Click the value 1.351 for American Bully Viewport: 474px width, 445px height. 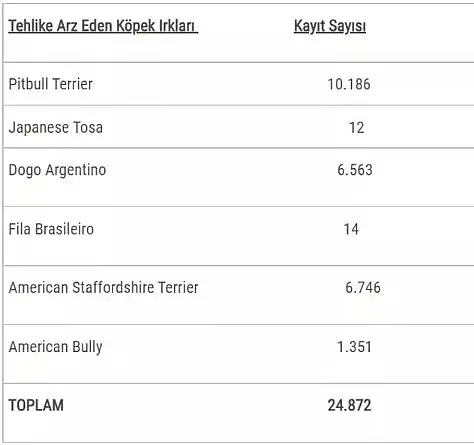tap(354, 347)
